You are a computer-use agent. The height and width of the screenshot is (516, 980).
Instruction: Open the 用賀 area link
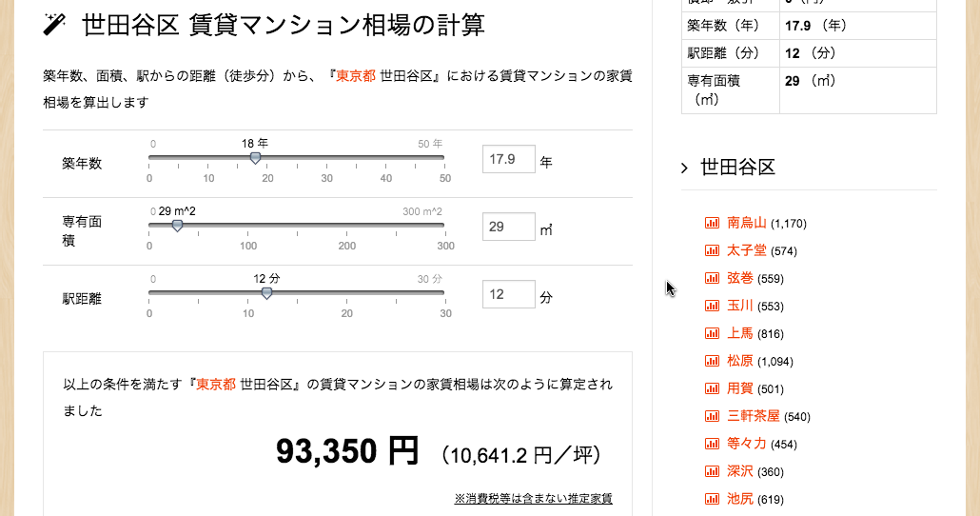coord(740,388)
